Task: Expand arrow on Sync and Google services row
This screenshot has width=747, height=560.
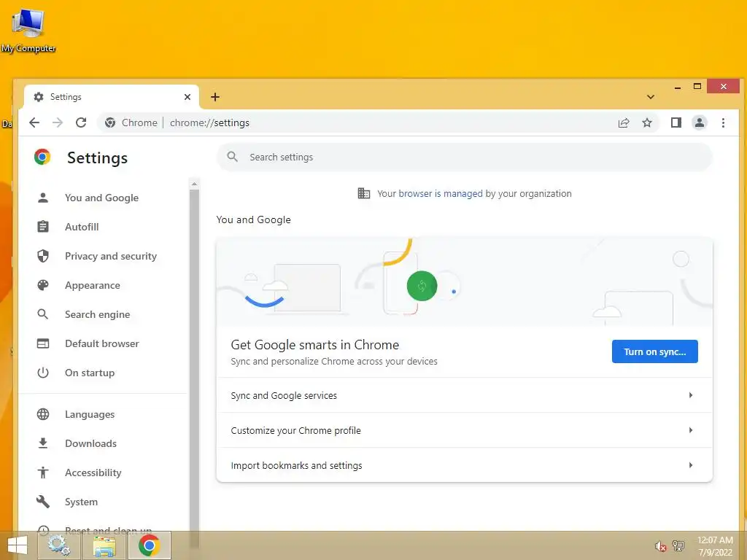Action: point(690,395)
